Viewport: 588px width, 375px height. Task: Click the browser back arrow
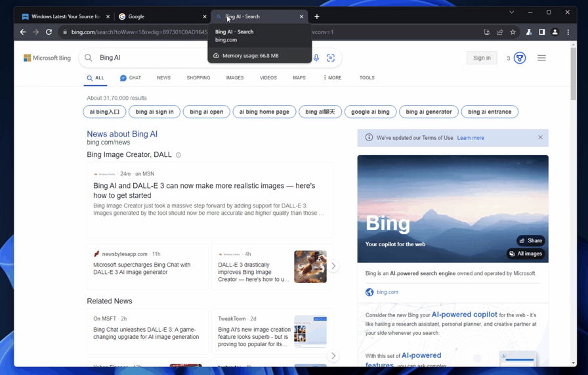[x=23, y=32]
